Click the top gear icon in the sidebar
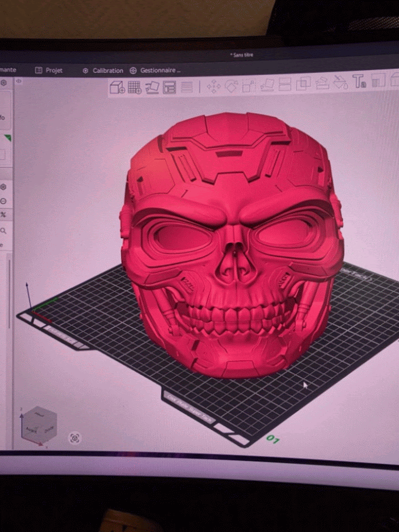Screen dimensions: 399x532 3,82
